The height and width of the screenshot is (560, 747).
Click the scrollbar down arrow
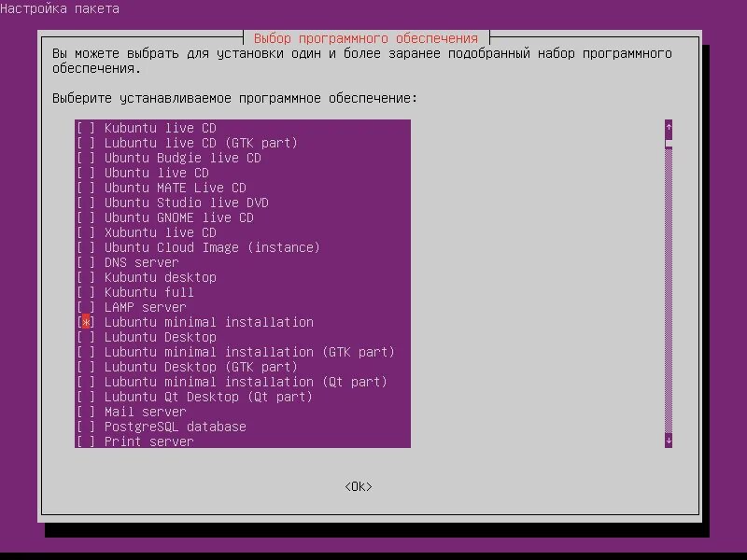coord(669,441)
